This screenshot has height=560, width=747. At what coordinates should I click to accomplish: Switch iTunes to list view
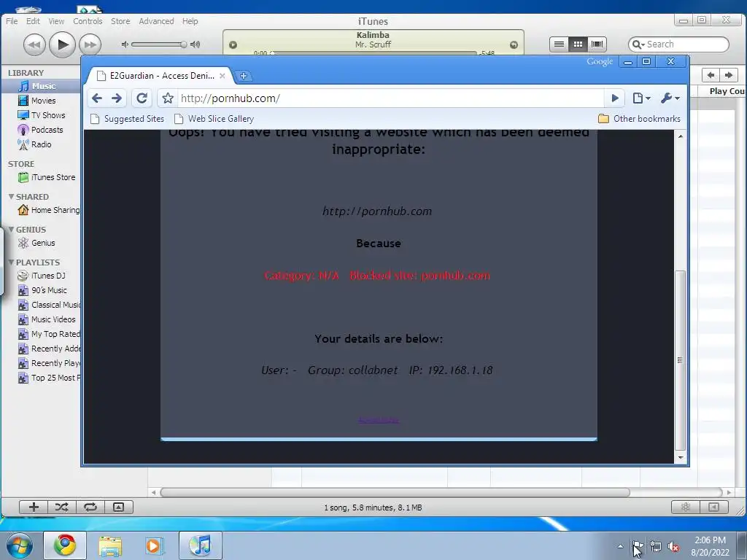(559, 44)
